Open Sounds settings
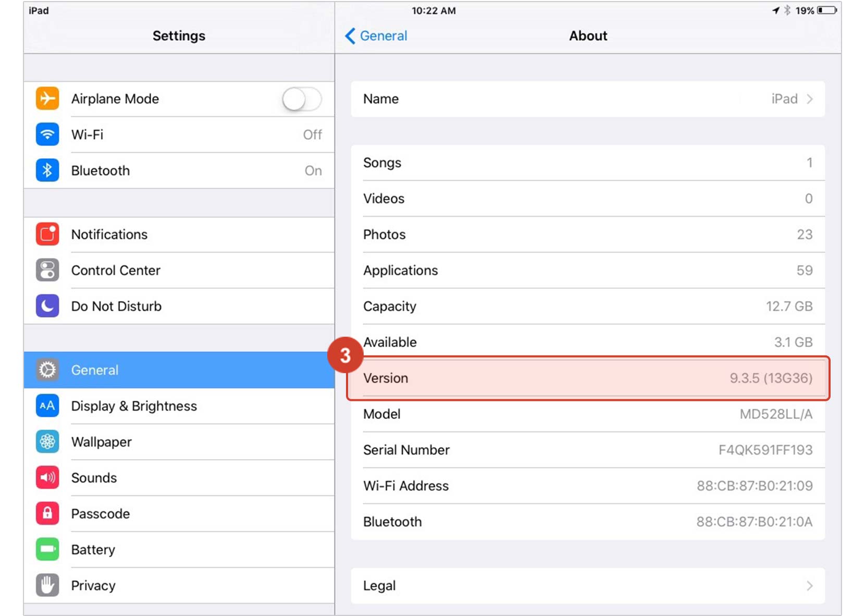 tap(179, 477)
